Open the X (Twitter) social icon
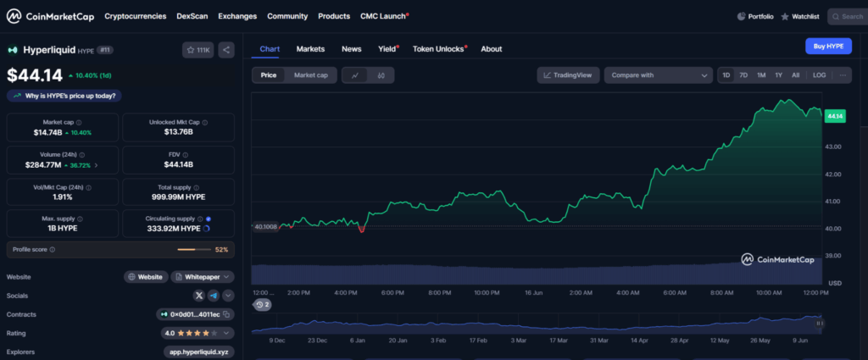This screenshot has height=360, width=868. click(x=198, y=296)
